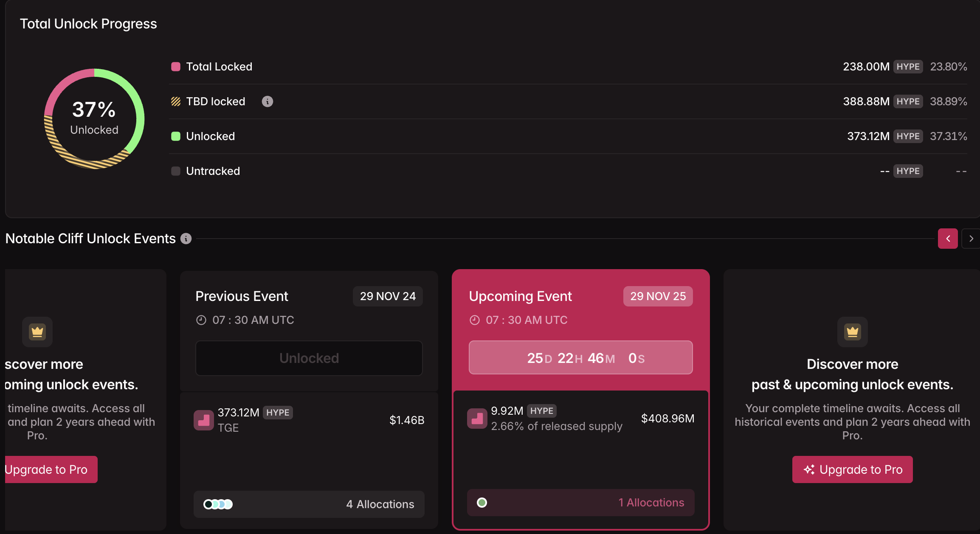The width and height of the screenshot is (980, 534).
Task: Click the sparkle icon on Upgrade to Pro button
Action: (809, 469)
